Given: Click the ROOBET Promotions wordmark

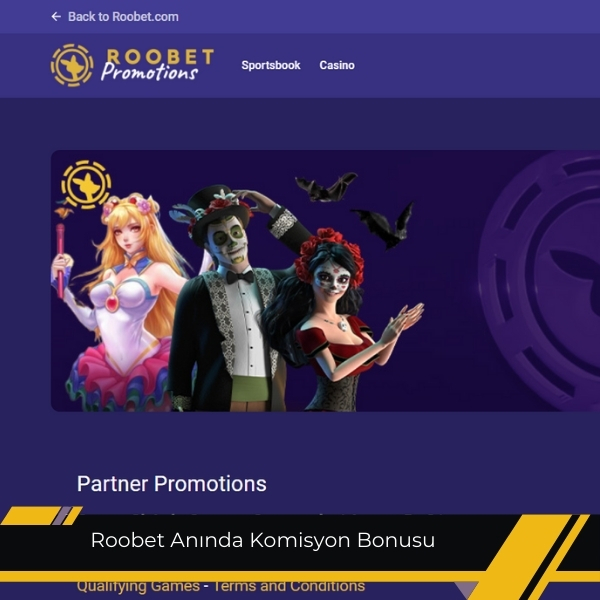Looking at the screenshot, I should click(157, 65).
